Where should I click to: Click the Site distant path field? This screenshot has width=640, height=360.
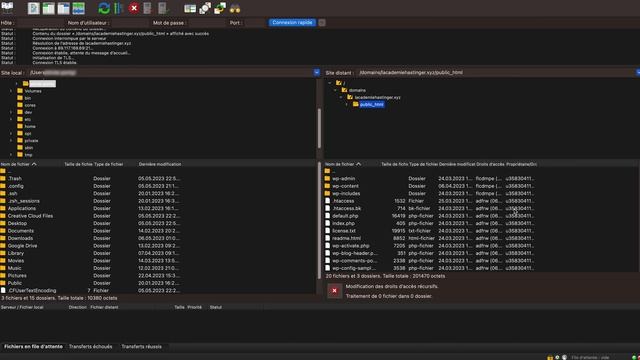pyautogui.click(x=496, y=73)
